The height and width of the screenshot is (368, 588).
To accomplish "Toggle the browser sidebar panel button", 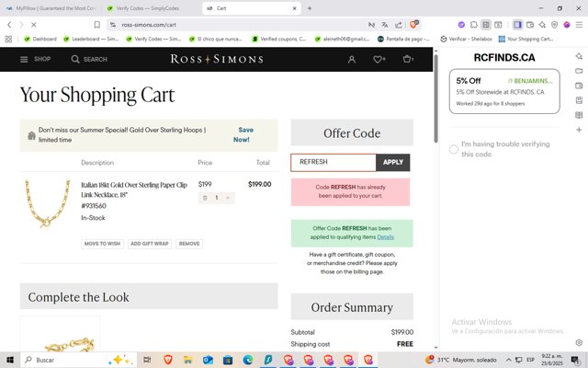I will coord(517,25).
